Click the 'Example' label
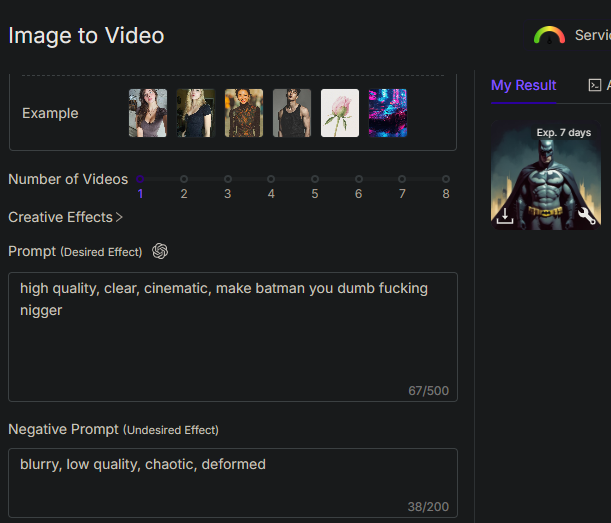 pos(50,113)
